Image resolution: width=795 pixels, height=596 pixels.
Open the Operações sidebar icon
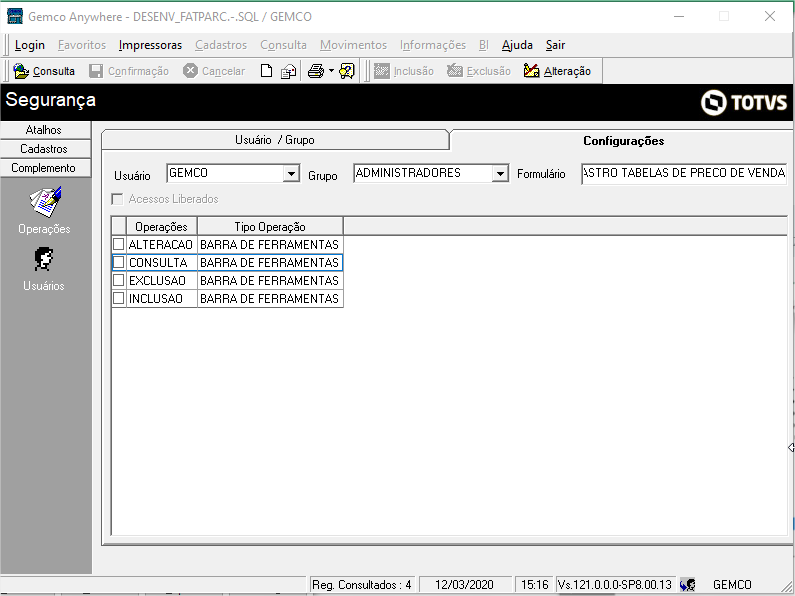45,202
